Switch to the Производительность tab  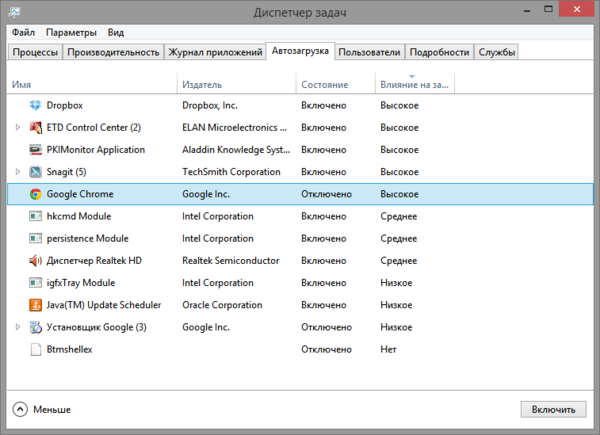click(114, 52)
